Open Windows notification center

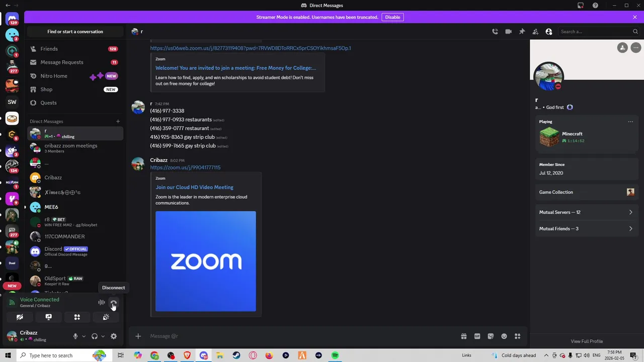pos(633,355)
